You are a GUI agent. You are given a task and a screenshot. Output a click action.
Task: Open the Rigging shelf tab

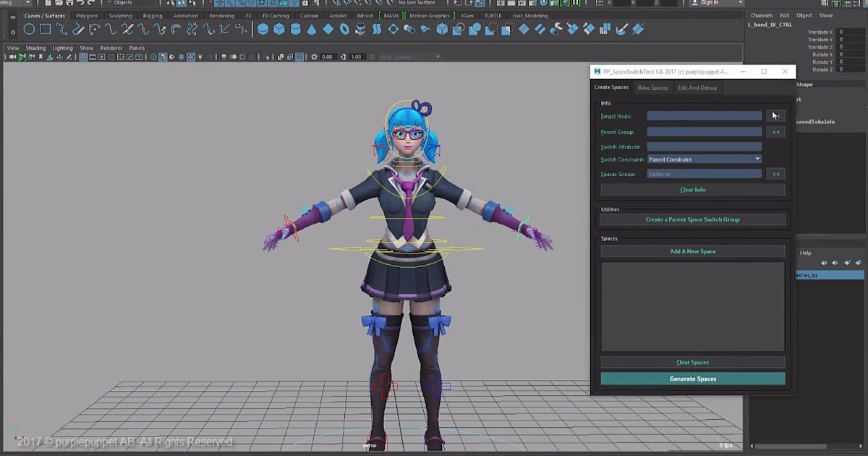pyautogui.click(x=153, y=15)
